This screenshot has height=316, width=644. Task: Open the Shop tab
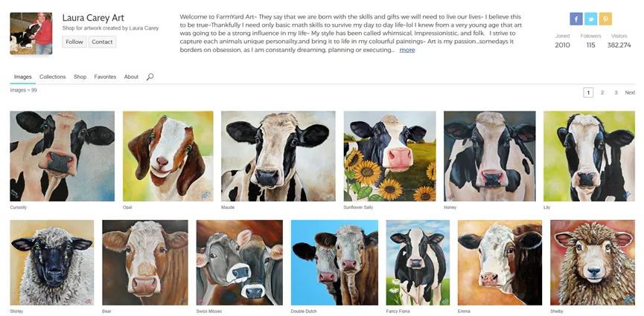(x=80, y=77)
